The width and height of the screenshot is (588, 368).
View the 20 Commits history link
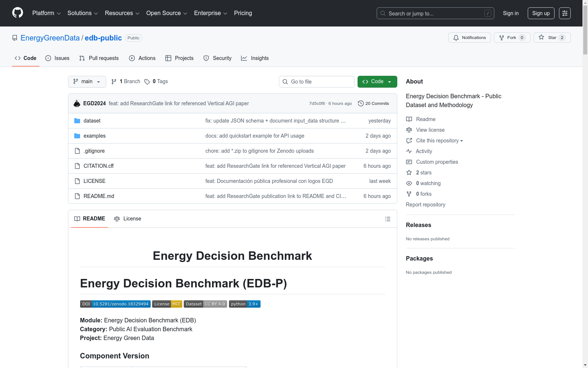pyautogui.click(x=373, y=103)
